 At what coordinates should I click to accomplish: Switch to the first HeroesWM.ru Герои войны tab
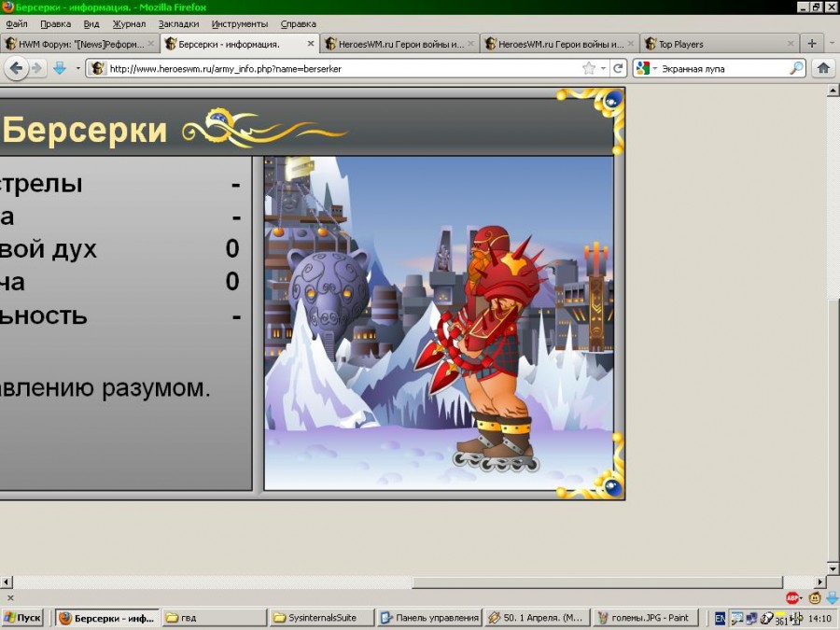click(400, 44)
